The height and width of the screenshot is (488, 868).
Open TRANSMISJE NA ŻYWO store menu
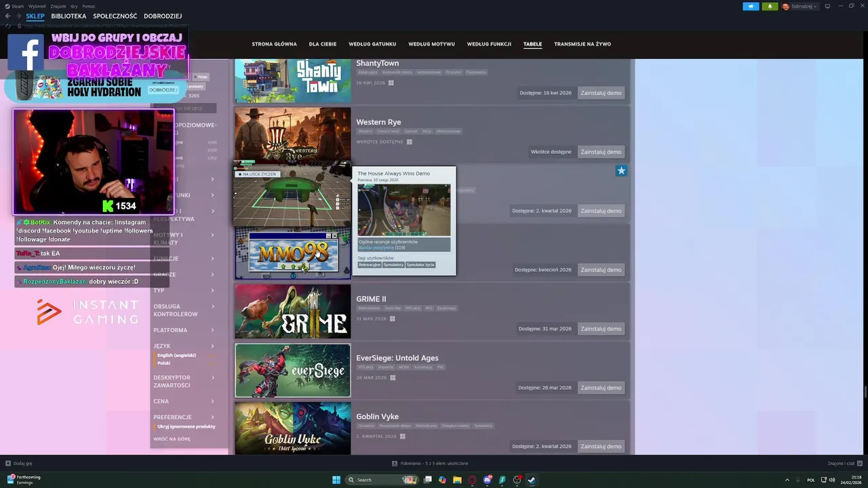[x=583, y=44]
